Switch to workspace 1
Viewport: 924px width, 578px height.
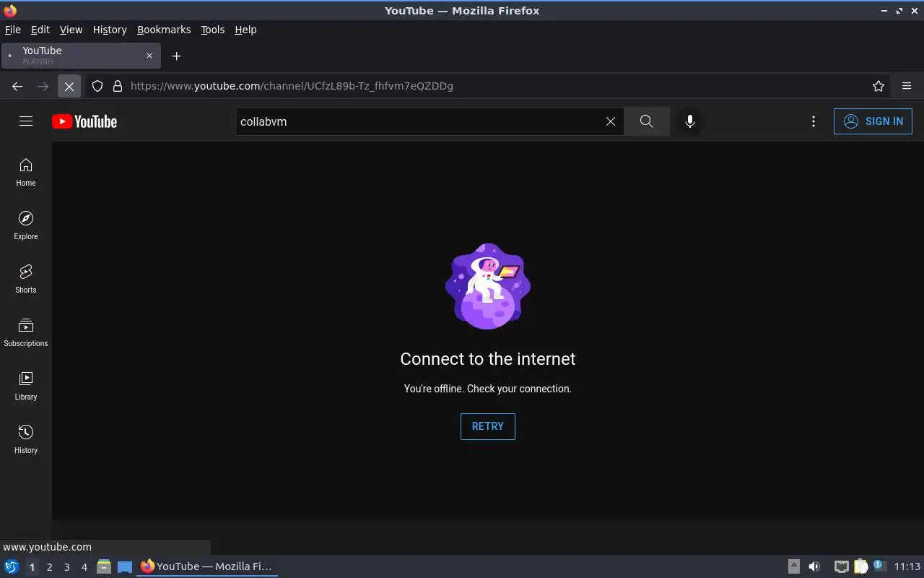pyautogui.click(x=32, y=567)
